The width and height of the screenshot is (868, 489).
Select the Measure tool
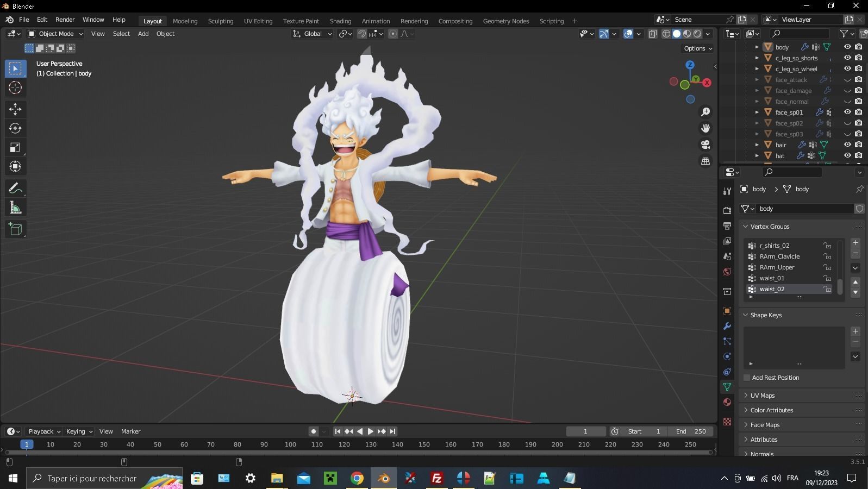point(15,208)
